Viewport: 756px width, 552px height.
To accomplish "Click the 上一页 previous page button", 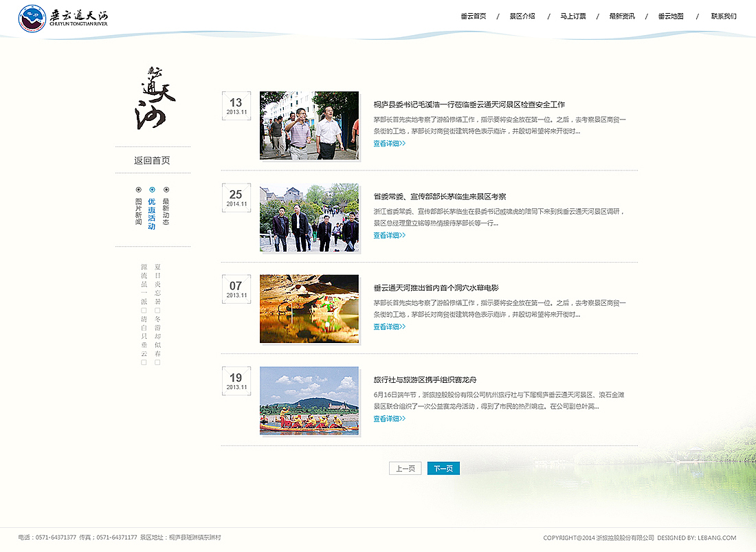I will 405,468.
